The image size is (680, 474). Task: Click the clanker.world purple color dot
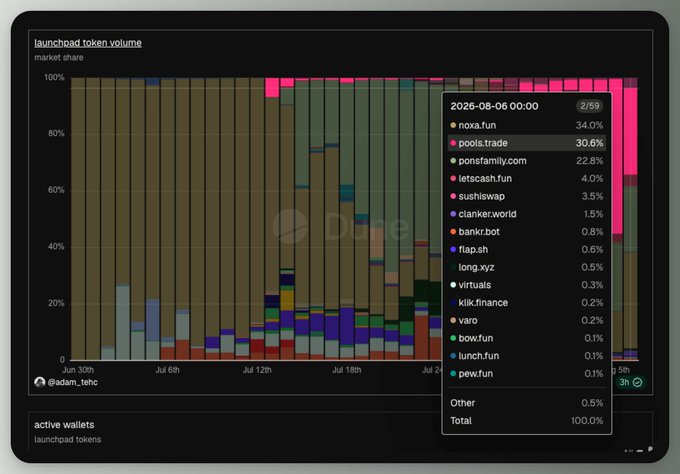453,214
